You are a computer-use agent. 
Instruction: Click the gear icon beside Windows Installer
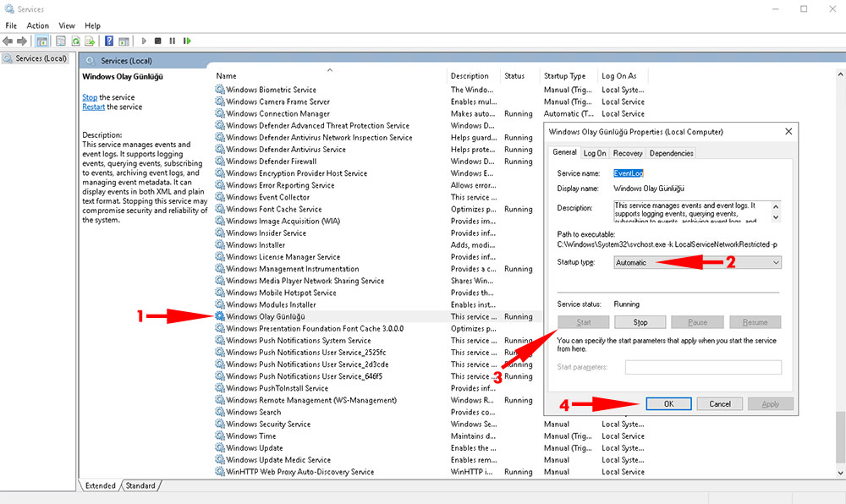click(x=220, y=244)
